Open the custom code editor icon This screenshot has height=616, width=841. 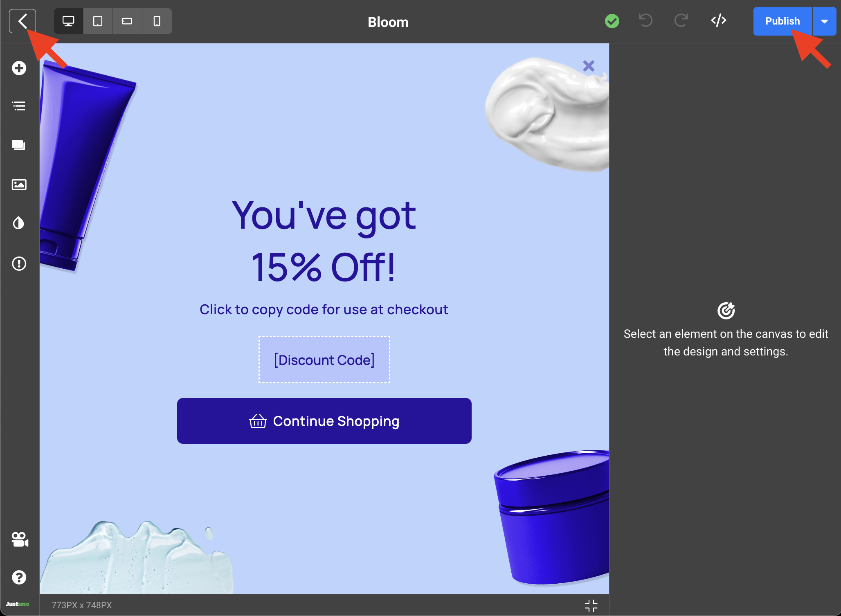[x=719, y=20]
